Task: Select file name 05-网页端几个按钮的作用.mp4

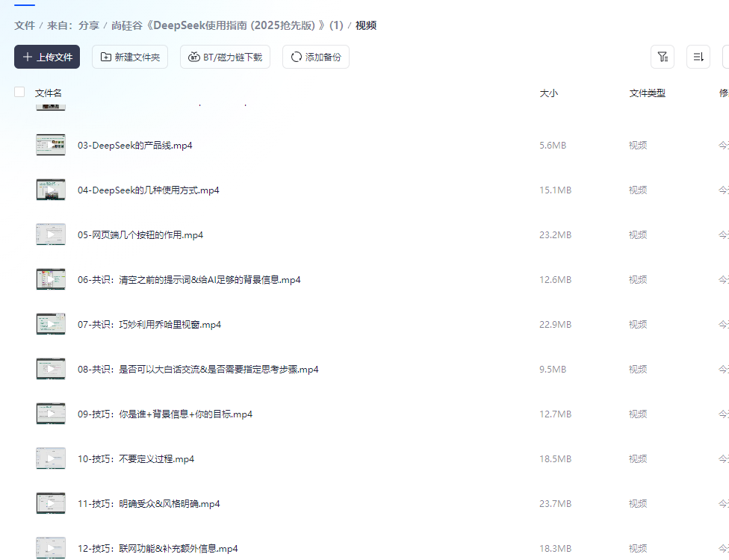Action: pos(140,235)
